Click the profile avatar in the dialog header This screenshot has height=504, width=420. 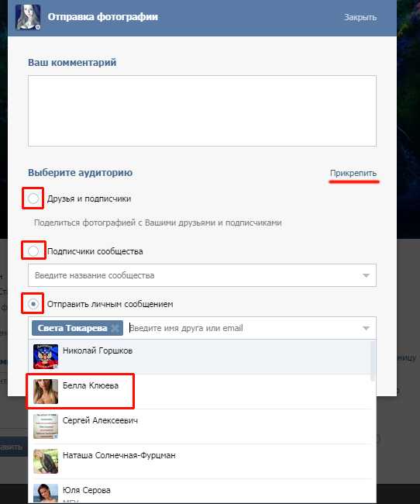pos(28,17)
